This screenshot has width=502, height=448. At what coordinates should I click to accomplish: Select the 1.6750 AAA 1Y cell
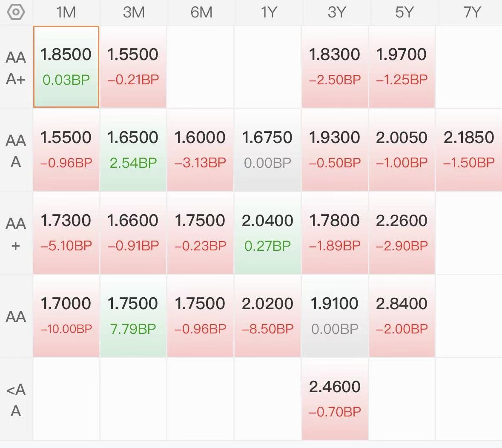pyautogui.click(x=267, y=149)
